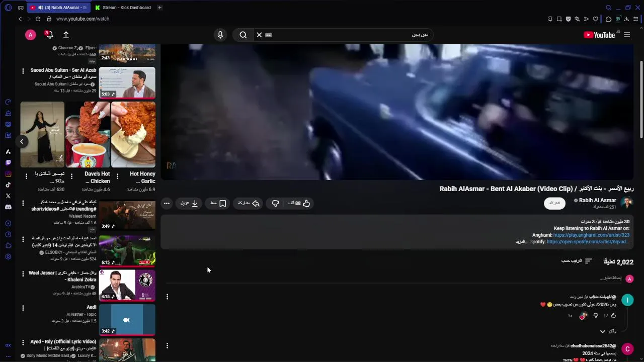The height and width of the screenshot is (362, 644).
Task: Open a new browser tab
Action: pos(159,8)
